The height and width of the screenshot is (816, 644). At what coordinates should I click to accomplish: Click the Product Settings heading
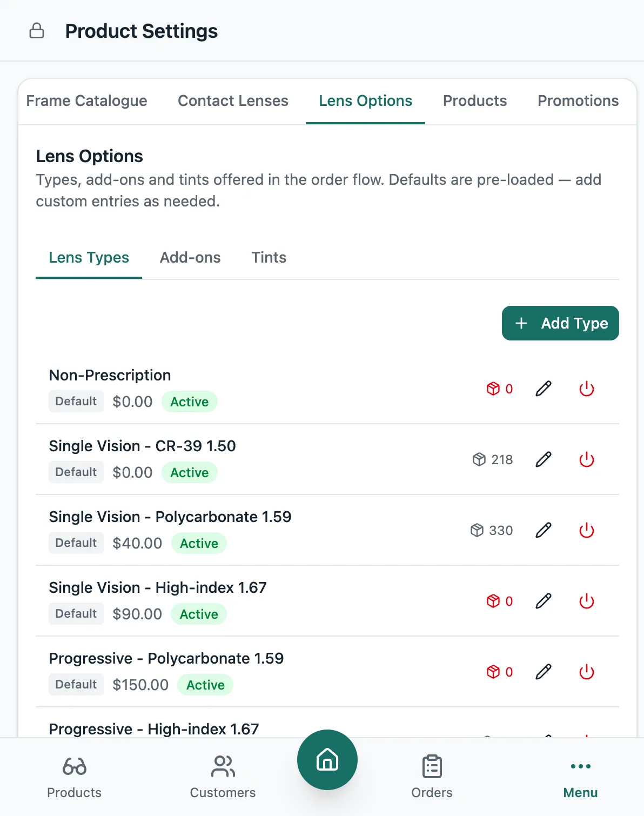coord(142,31)
